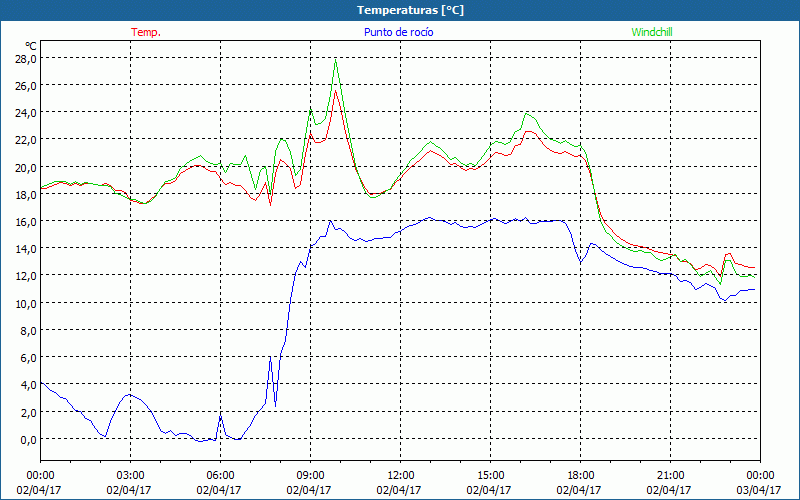This screenshot has width=800, height=500.
Task: Click the 16,0 y-axis value
Action: (26, 222)
